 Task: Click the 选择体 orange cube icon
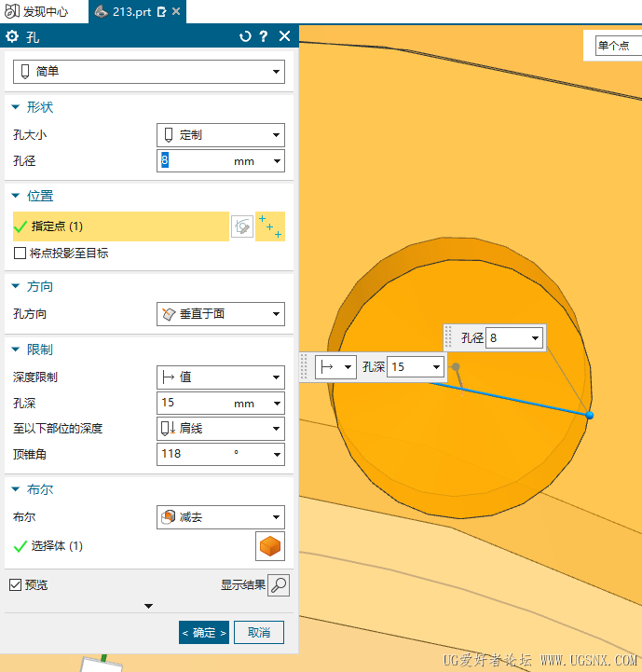tap(270, 546)
